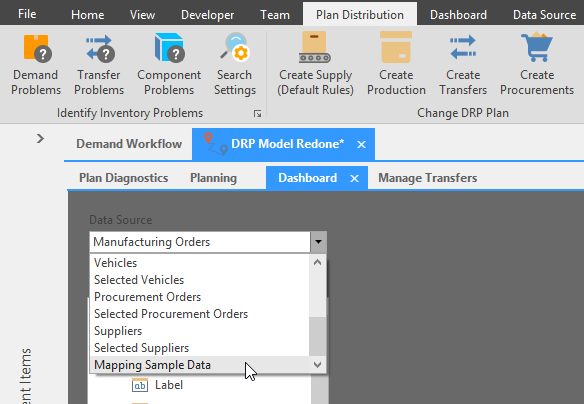Screen dimensions: 584x404
Task: Choose Selected Vehicles from the list
Action: (x=200, y=280)
